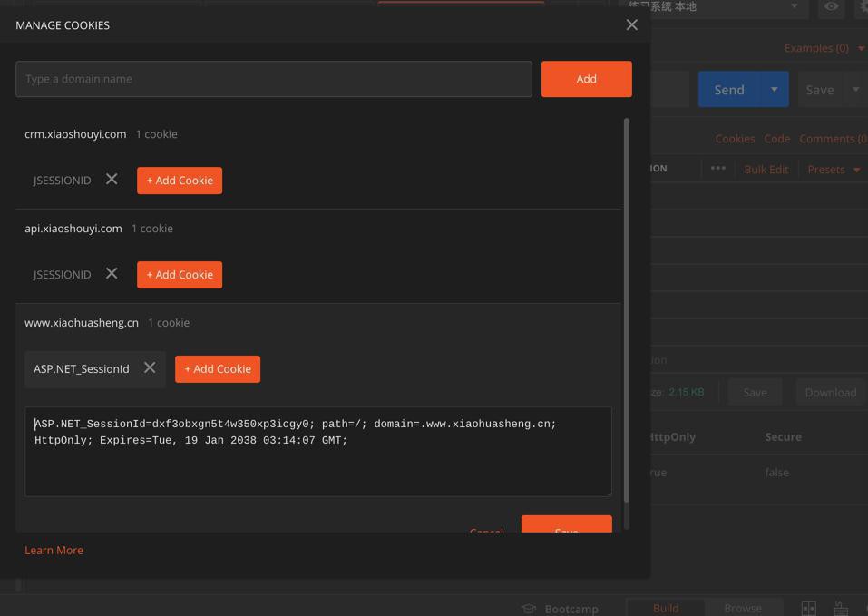
Task: Click the Secure column header
Action: [783, 437]
